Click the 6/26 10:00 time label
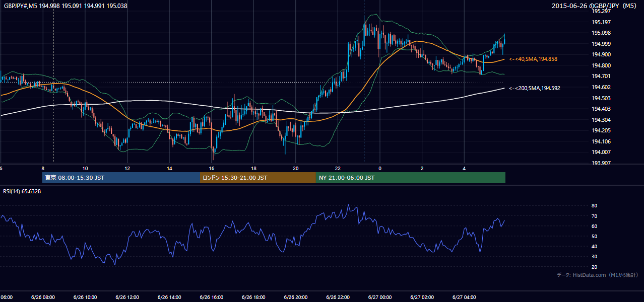644x302 pixels. click(85, 297)
